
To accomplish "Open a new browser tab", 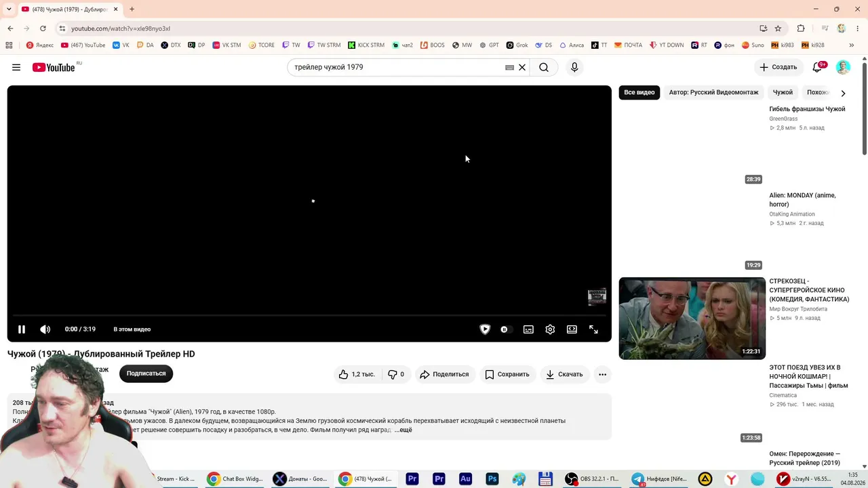I will 132,9.
